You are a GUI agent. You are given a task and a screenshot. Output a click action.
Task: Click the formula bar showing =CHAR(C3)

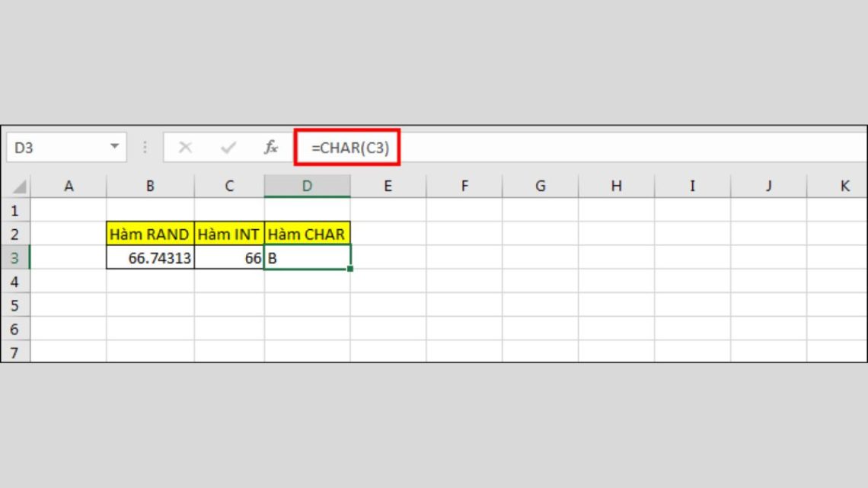(350, 147)
